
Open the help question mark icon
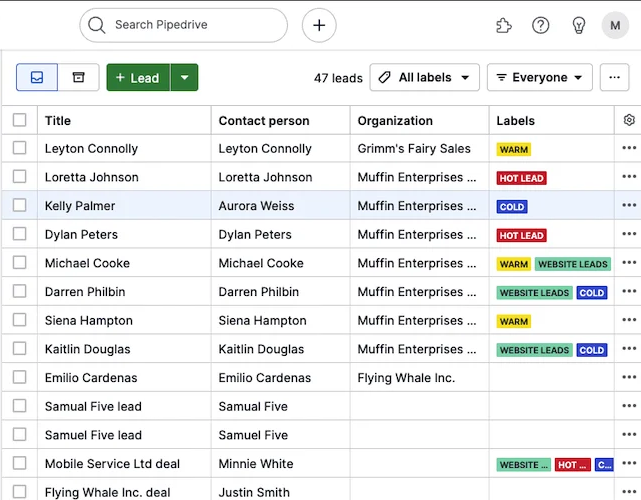point(540,25)
